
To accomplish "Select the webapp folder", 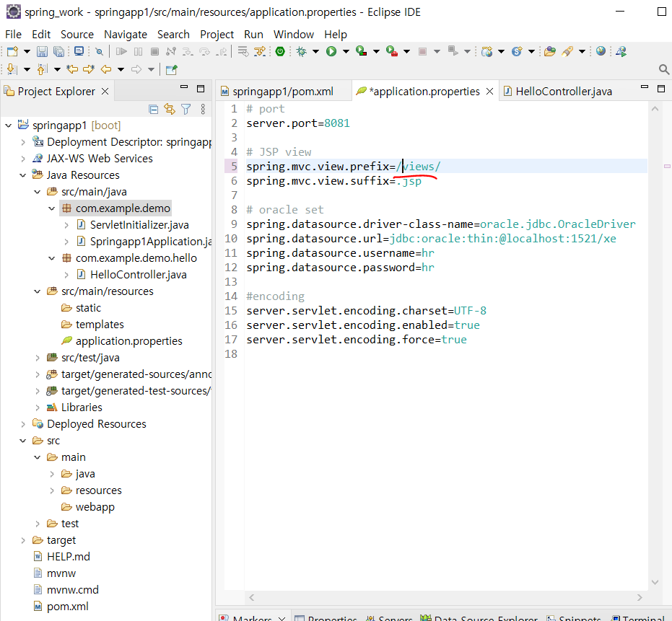I will click(x=95, y=507).
